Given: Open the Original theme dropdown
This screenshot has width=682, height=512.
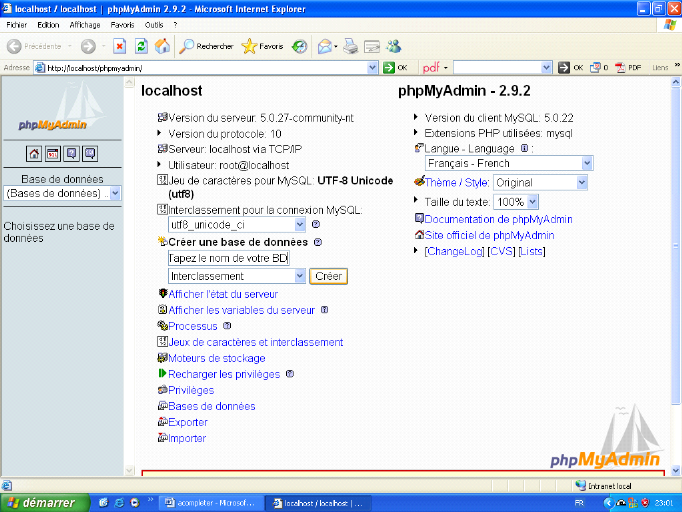Looking at the screenshot, I should point(540,183).
